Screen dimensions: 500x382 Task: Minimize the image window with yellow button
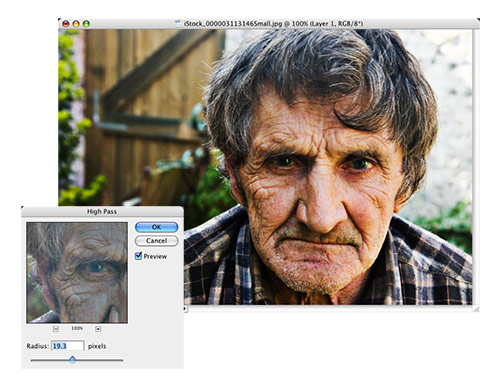pyautogui.click(x=76, y=24)
